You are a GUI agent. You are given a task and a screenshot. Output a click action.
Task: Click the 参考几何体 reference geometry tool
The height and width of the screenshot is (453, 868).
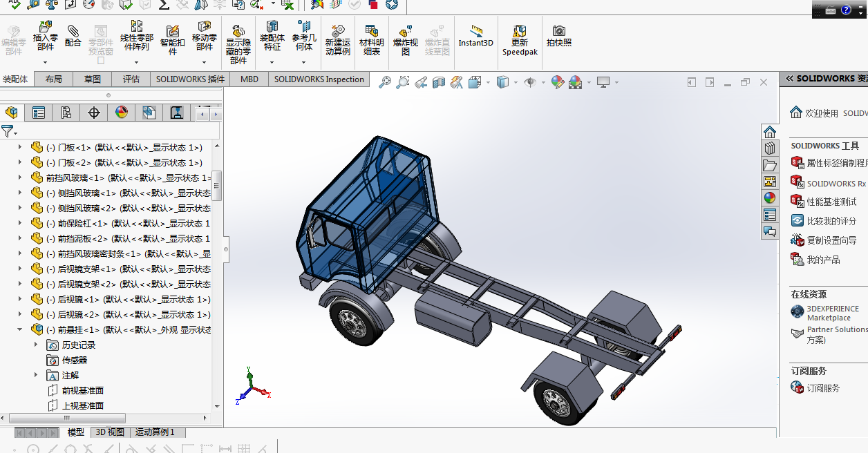point(304,36)
